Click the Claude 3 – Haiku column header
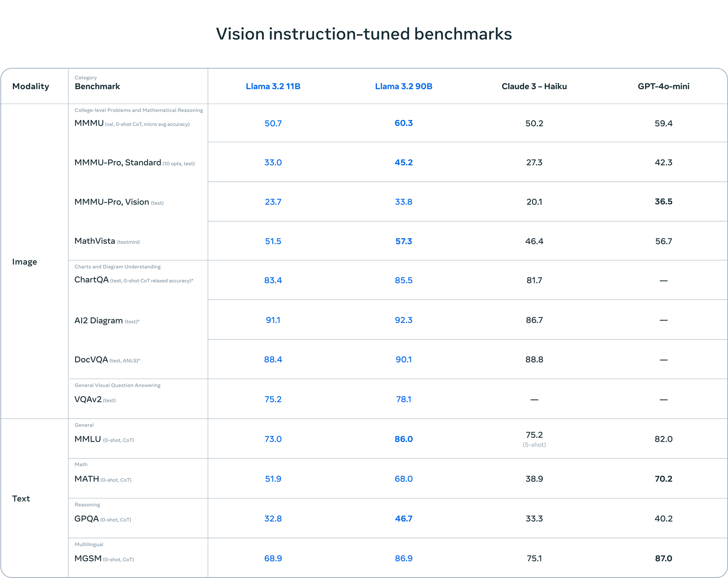Image resolution: width=728 pixels, height=578 pixels. (534, 86)
